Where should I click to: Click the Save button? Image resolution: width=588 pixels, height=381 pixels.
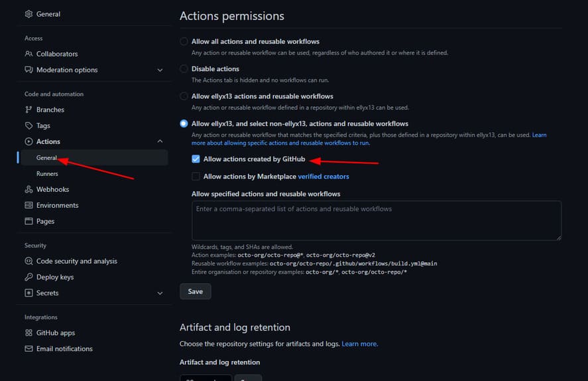(196, 291)
